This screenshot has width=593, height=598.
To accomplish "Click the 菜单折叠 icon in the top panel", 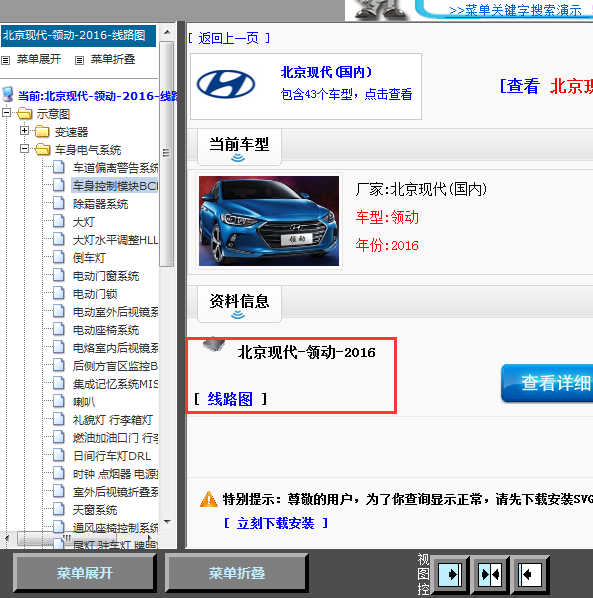I will 79,60.
